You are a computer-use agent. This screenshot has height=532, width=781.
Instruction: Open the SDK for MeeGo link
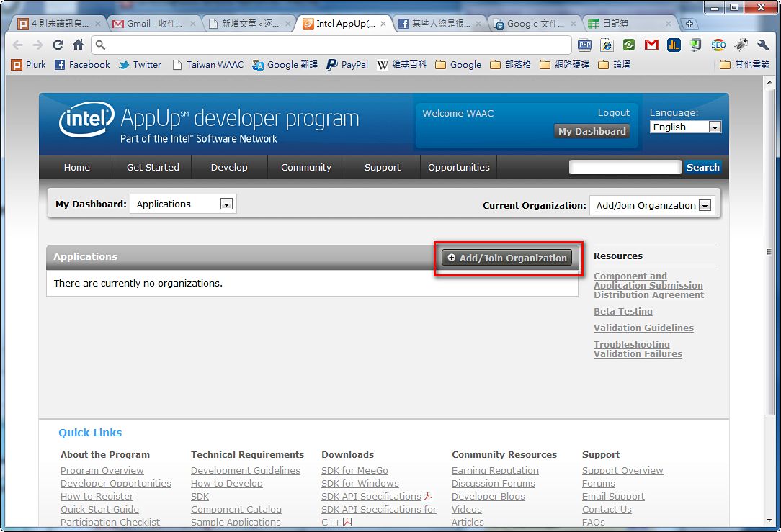click(354, 470)
